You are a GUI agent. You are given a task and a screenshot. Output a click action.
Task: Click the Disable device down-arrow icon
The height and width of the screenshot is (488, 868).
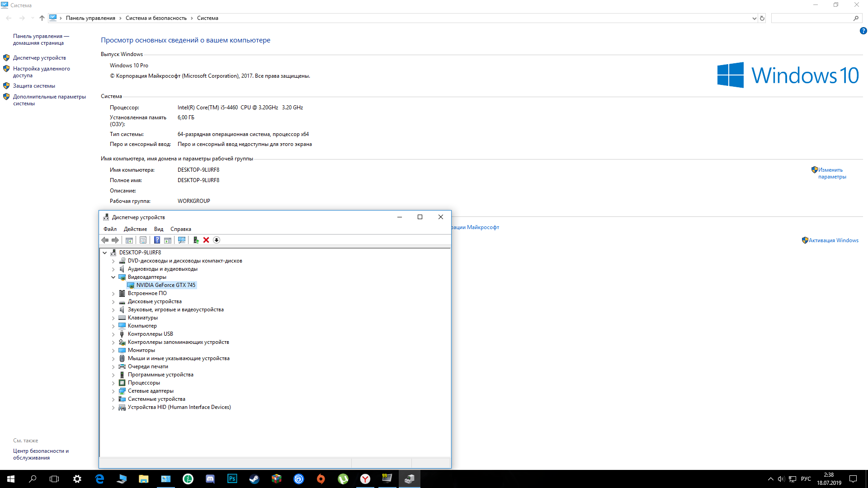click(217, 240)
